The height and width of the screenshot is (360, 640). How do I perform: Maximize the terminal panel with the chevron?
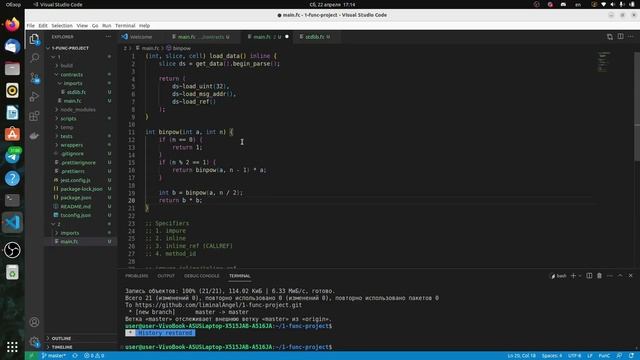pyautogui.click(x=620, y=276)
